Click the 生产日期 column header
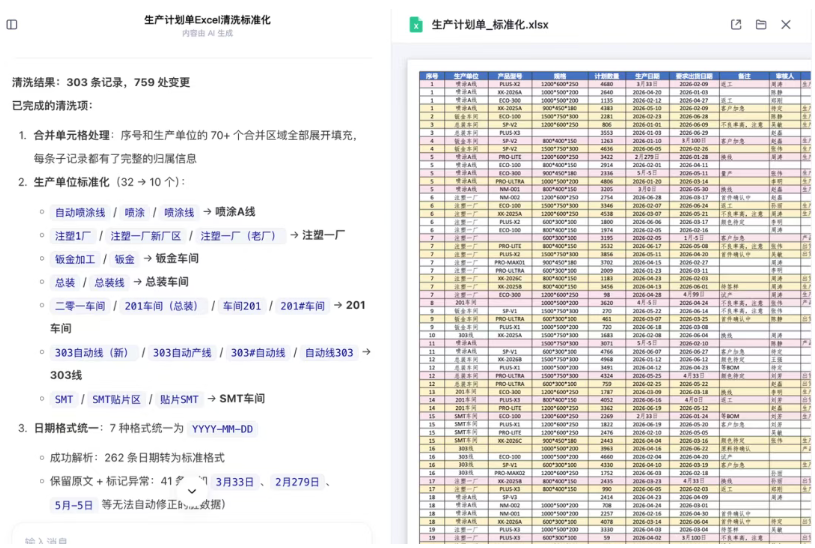 pyautogui.click(x=647, y=76)
